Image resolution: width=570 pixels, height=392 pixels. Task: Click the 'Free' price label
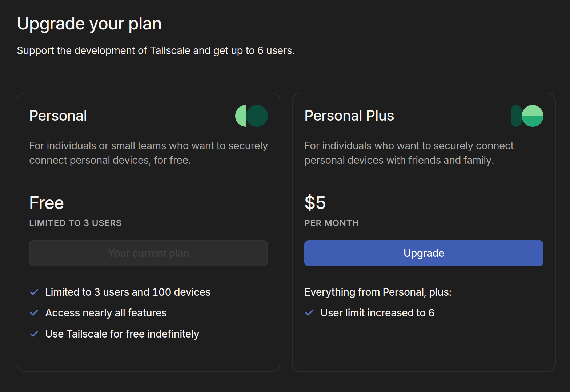coord(47,203)
